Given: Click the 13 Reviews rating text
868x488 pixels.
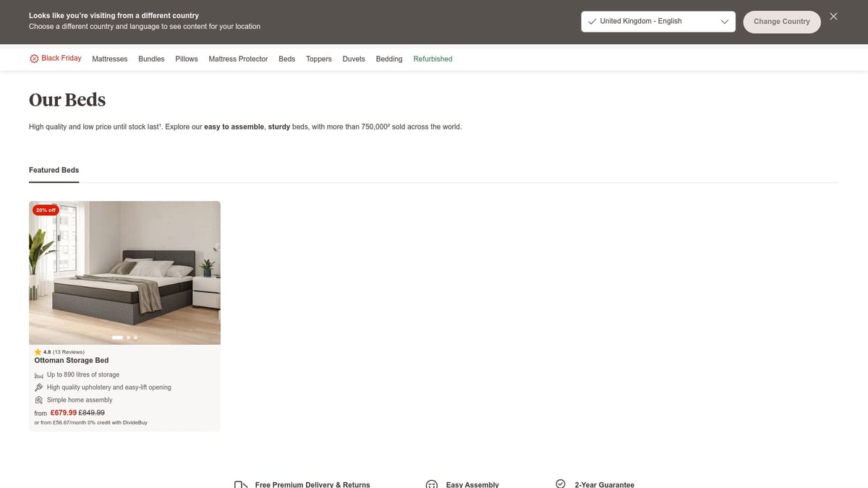Looking at the screenshot, I should click(x=69, y=352).
